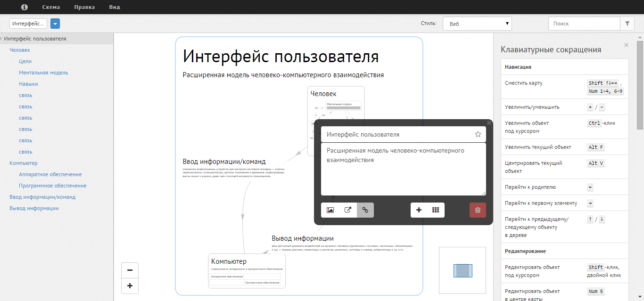
Task: Click the Alt F shortcut key label
Action: tap(596, 147)
